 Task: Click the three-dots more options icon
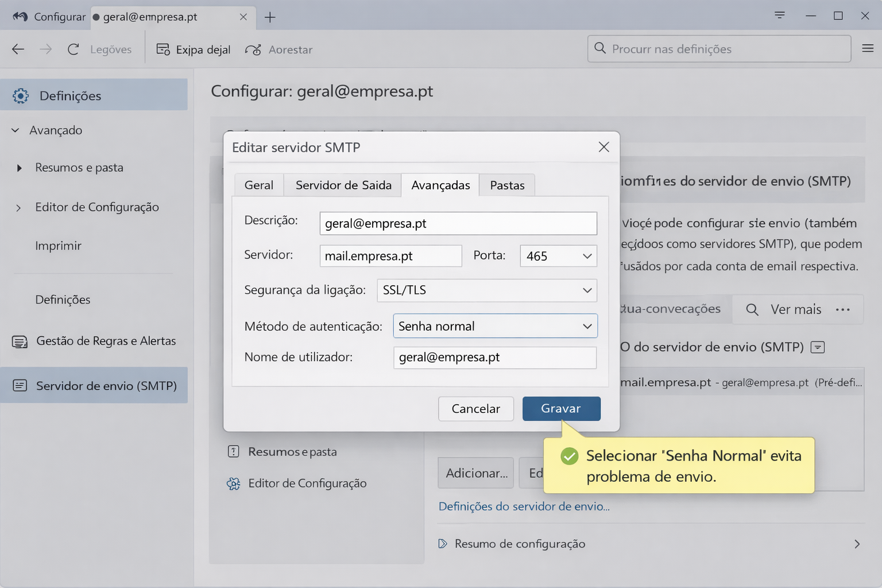pyautogui.click(x=842, y=310)
